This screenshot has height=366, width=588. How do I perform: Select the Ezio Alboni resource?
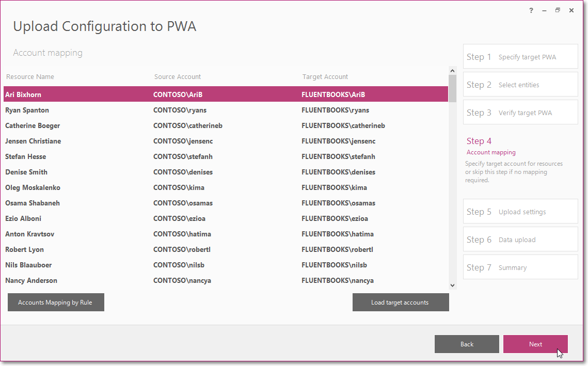point(23,218)
